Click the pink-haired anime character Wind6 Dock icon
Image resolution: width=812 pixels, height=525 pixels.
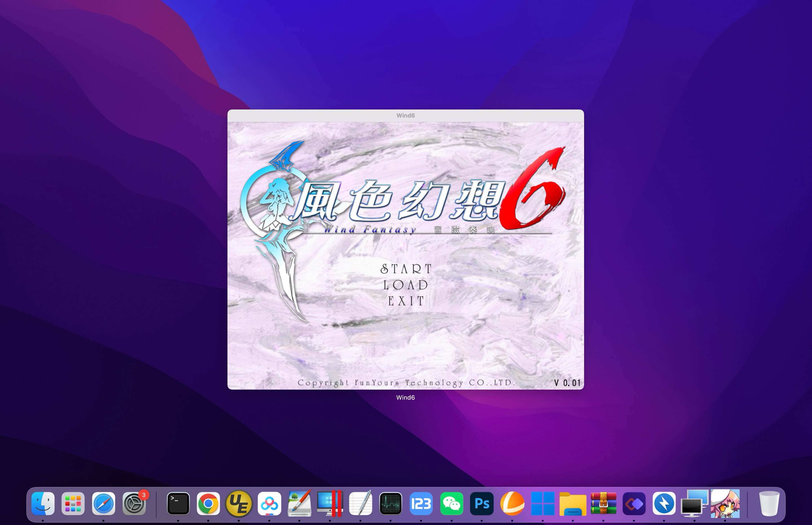tap(725, 504)
